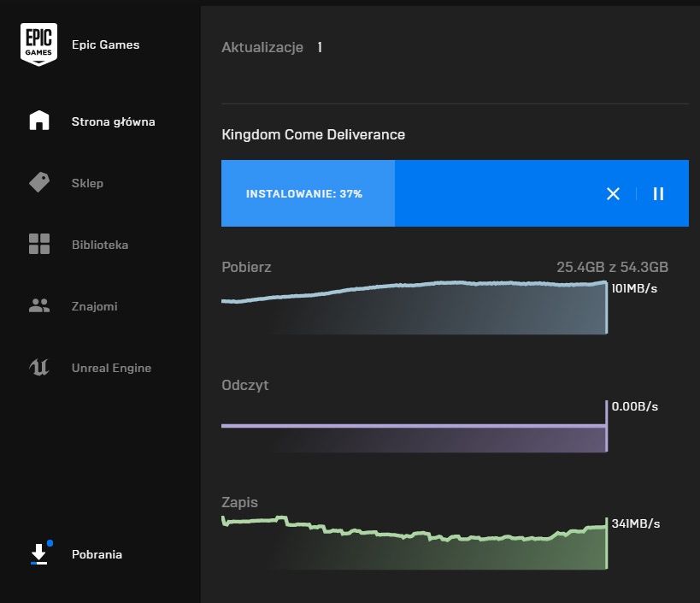Click the Pobierz download speed graph

415,307
